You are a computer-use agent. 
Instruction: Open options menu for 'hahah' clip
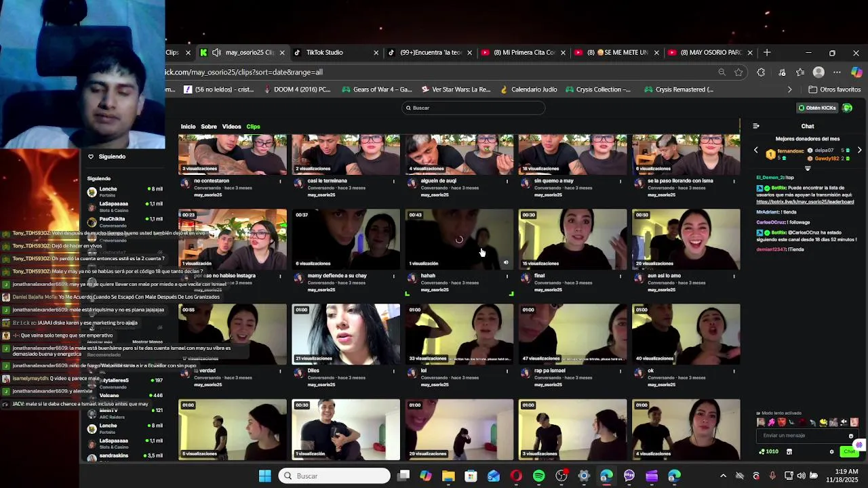point(507,276)
